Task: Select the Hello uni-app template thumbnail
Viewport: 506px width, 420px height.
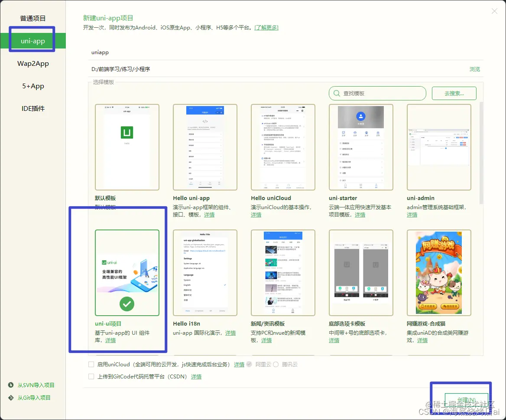Action: coord(205,147)
